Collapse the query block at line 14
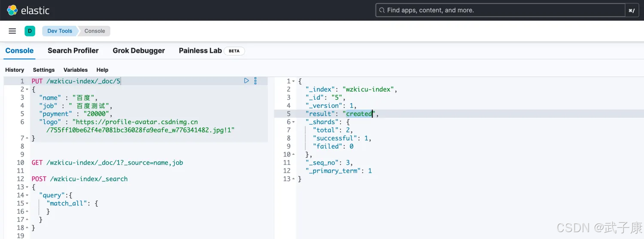644x239 pixels. 27,195
